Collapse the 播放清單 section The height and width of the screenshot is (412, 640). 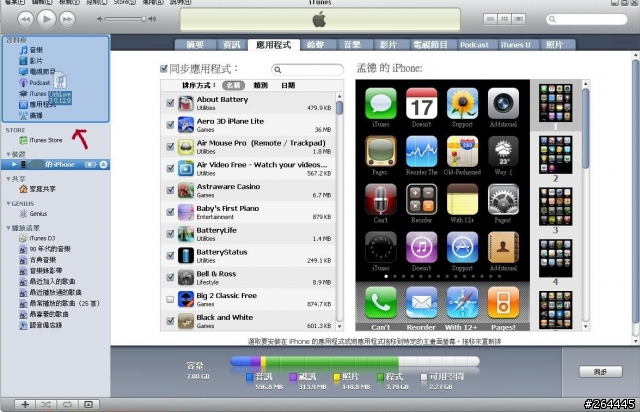tap(8, 228)
